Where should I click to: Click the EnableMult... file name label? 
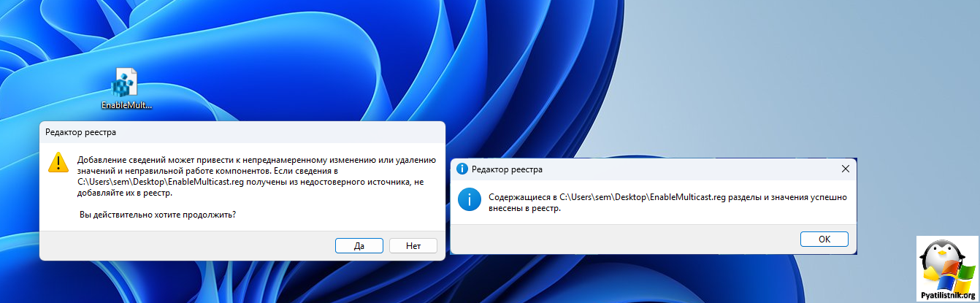(x=126, y=105)
